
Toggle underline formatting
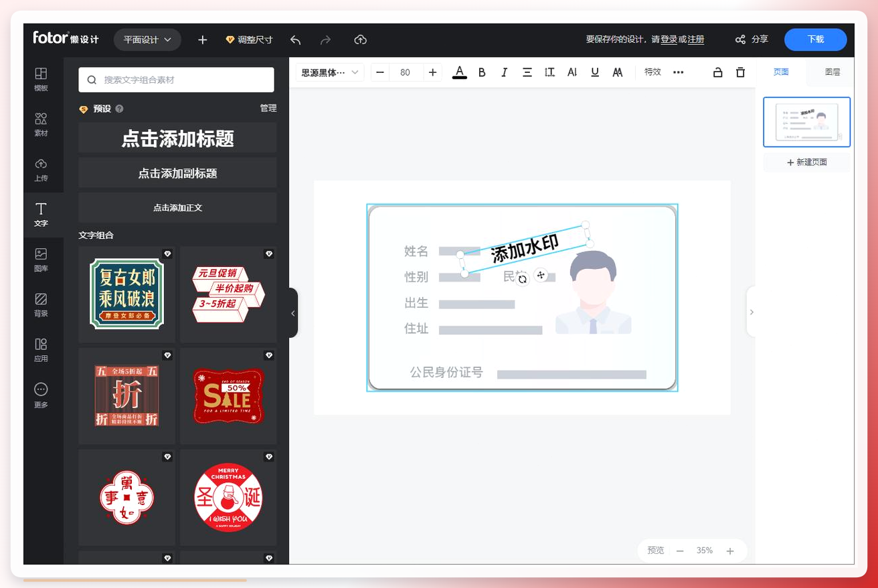(595, 72)
